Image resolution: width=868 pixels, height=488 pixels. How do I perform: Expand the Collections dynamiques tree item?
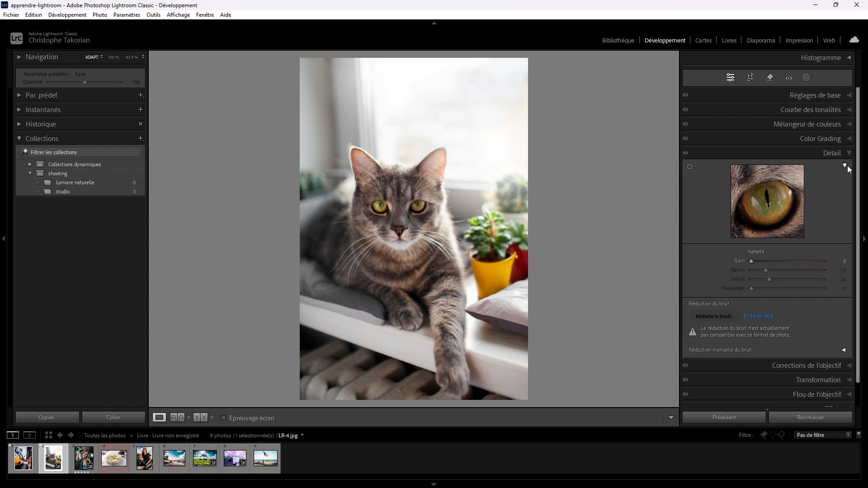pos(30,164)
